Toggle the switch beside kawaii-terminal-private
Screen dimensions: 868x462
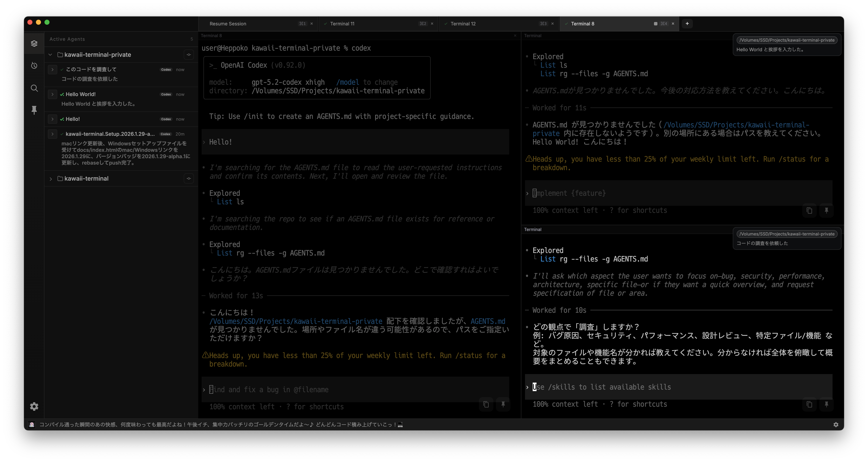(x=189, y=55)
